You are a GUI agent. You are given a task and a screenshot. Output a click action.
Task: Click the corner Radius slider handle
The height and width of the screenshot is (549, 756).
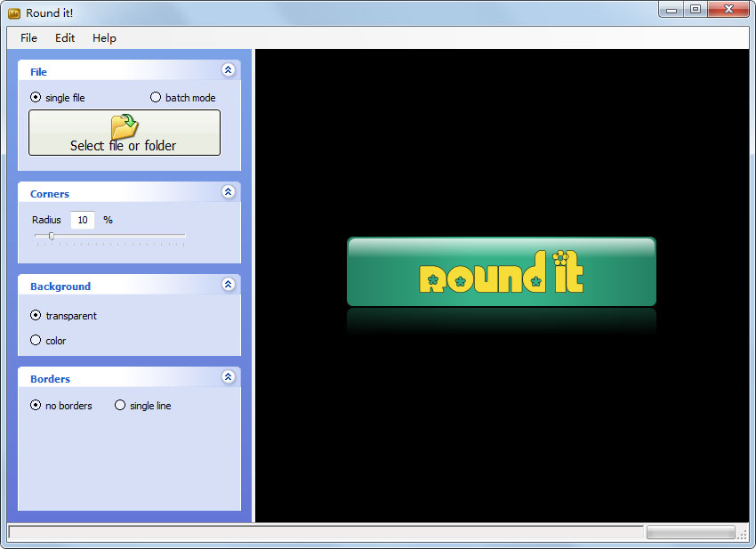pyautogui.click(x=51, y=236)
